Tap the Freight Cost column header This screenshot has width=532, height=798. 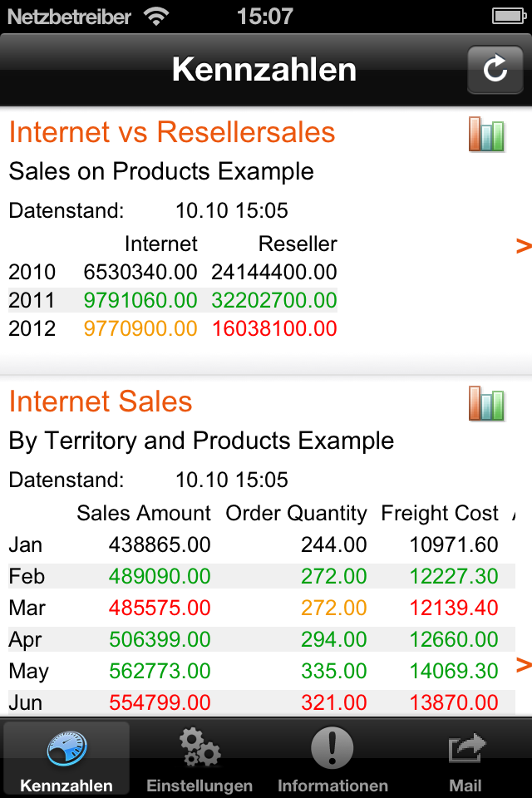click(440, 513)
